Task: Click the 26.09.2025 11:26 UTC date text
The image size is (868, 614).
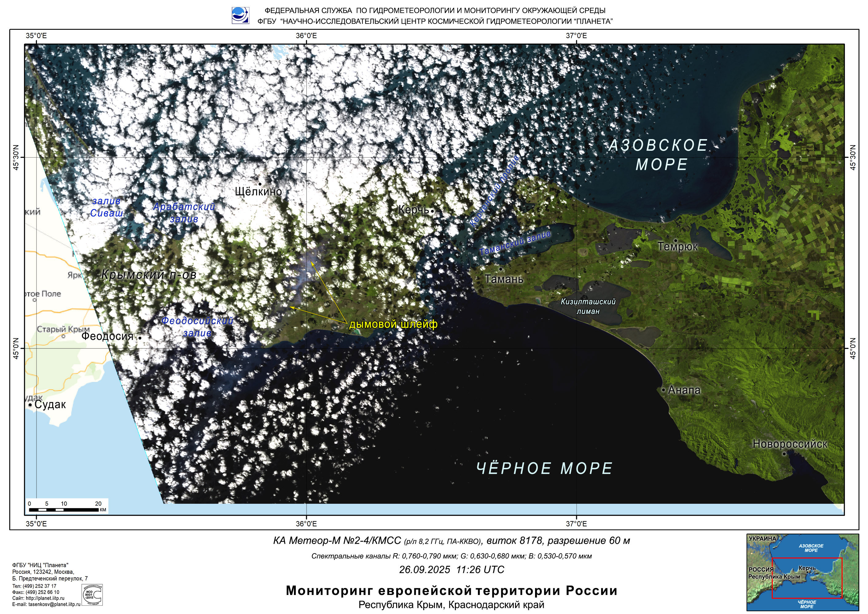Action: 452,569
